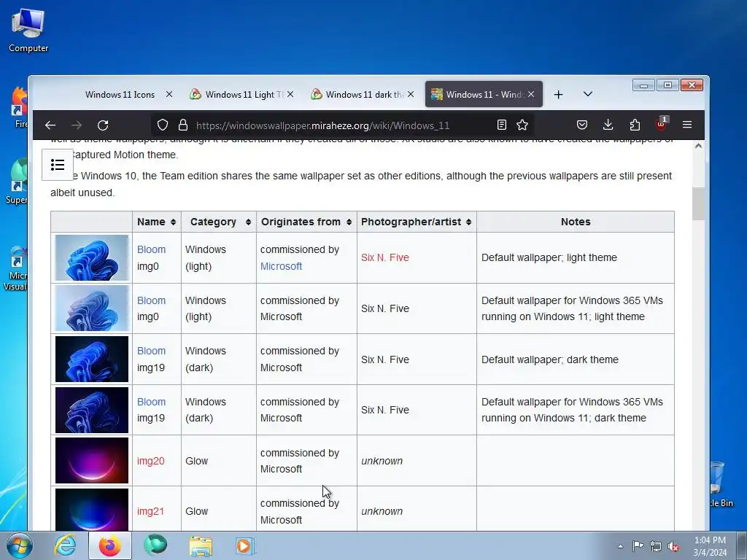Go back to the previous page
747x560 pixels.
tap(50, 125)
